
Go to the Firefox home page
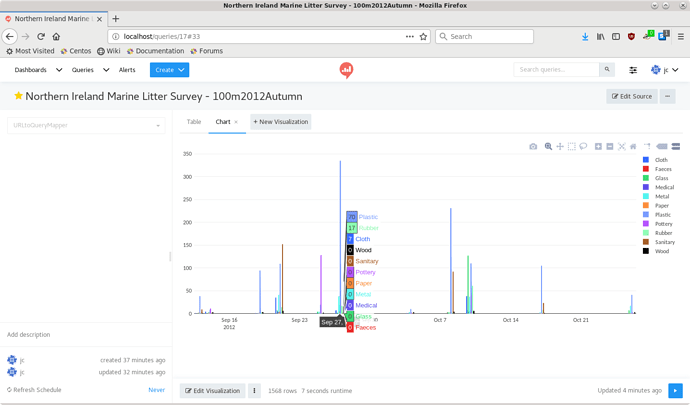56,37
